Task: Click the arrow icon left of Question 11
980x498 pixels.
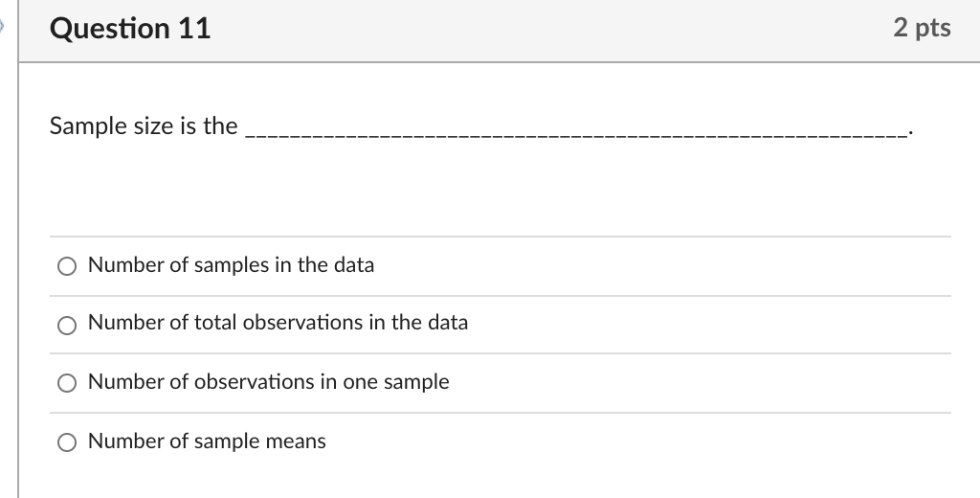Action: 3,29
